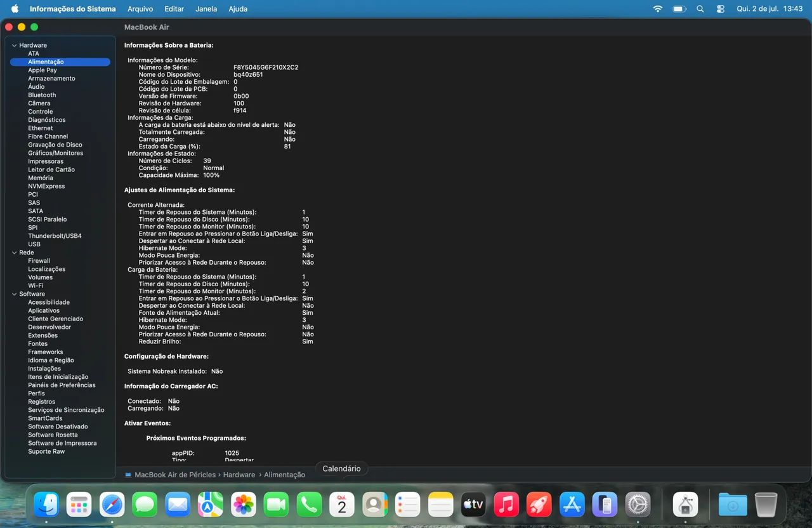This screenshot has height=528, width=812.
Task: Click the Wi-Fi status icon in menu bar
Action: (x=658, y=9)
